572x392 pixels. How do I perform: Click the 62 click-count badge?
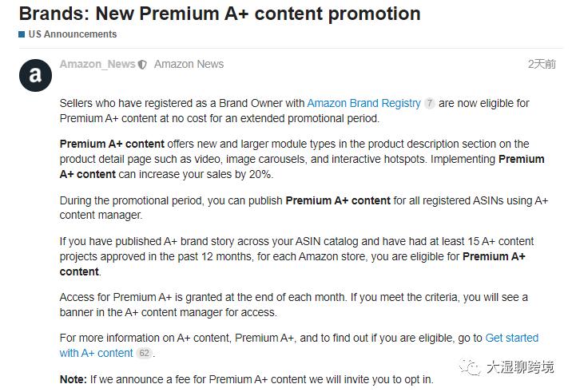pos(144,353)
